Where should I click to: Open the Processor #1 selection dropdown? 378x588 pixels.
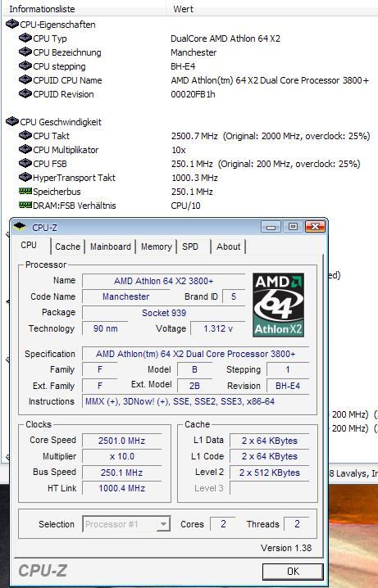coord(163,524)
